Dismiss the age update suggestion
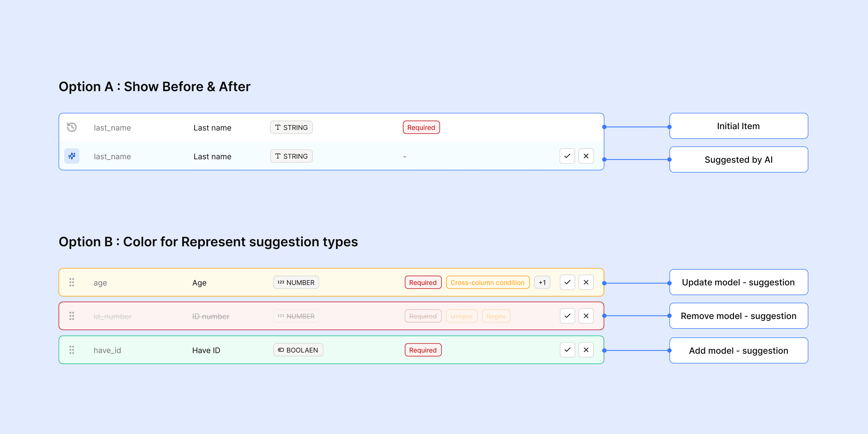The image size is (868, 434). pyautogui.click(x=586, y=282)
